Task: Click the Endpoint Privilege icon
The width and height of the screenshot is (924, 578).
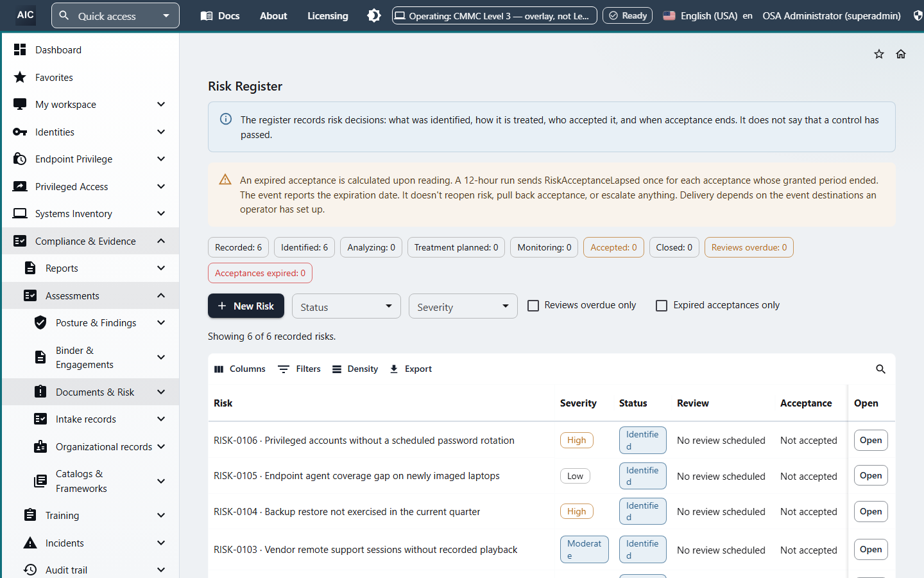Action: click(20, 159)
